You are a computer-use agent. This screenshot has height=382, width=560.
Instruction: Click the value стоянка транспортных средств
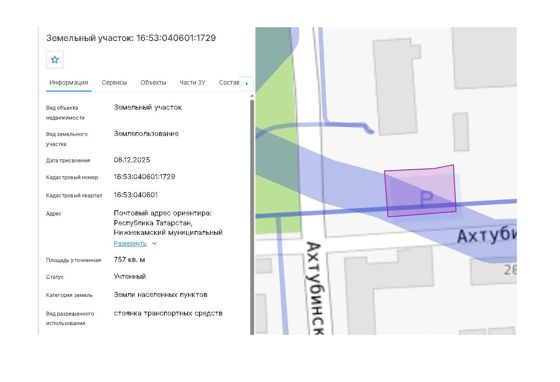pyautogui.click(x=168, y=313)
